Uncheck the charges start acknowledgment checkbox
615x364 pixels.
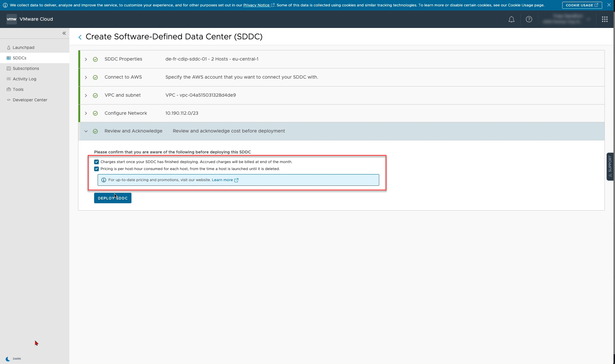[x=96, y=162]
